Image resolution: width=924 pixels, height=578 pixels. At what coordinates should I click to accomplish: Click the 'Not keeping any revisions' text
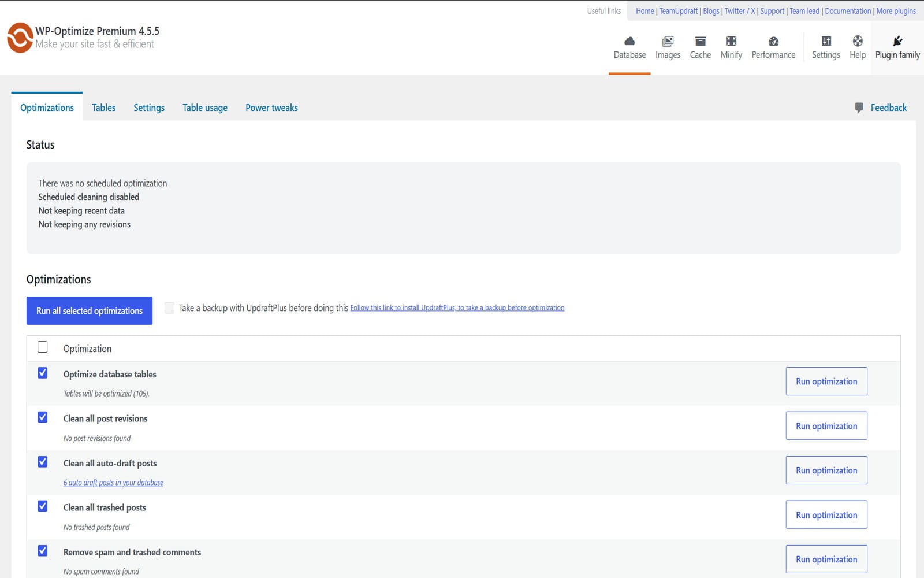[84, 224]
